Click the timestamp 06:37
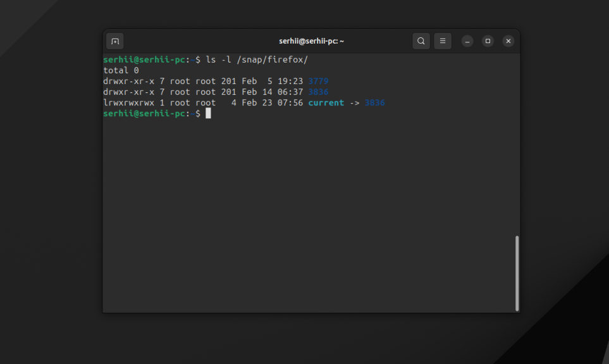Viewport: 609px width, 364px height. (x=290, y=92)
